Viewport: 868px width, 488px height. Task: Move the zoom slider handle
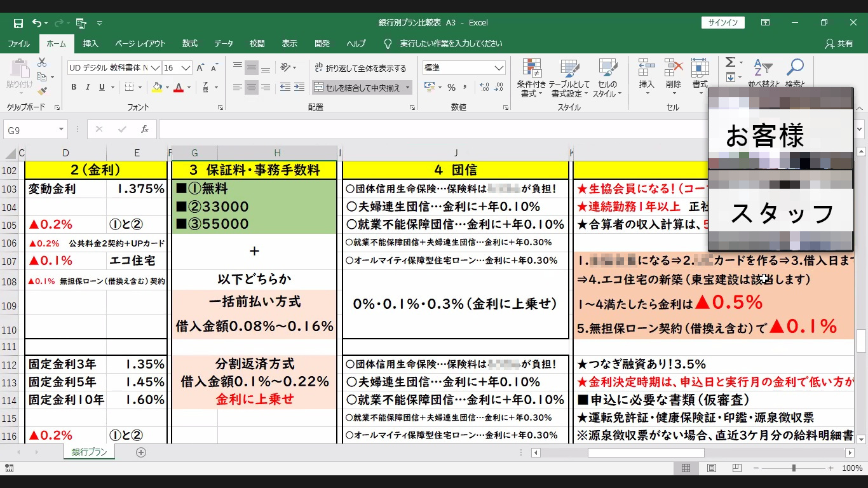pyautogui.click(x=794, y=468)
